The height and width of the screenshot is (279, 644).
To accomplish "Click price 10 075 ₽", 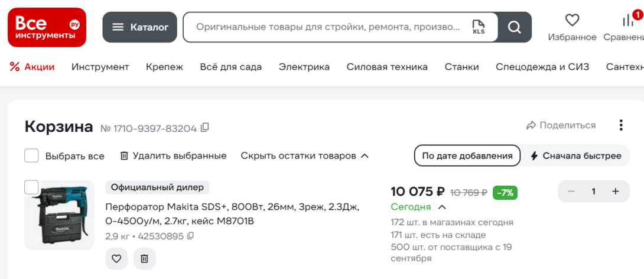I will [x=418, y=192].
